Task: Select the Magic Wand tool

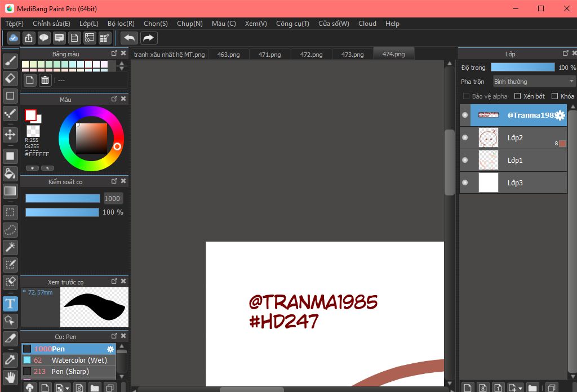Action: tap(10, 247)
